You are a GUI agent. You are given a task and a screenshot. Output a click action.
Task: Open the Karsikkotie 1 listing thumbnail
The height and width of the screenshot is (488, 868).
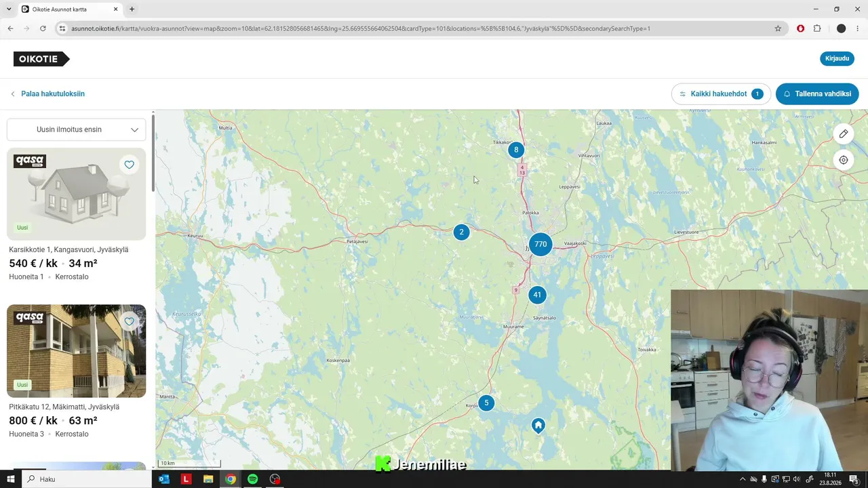point(76,194)
